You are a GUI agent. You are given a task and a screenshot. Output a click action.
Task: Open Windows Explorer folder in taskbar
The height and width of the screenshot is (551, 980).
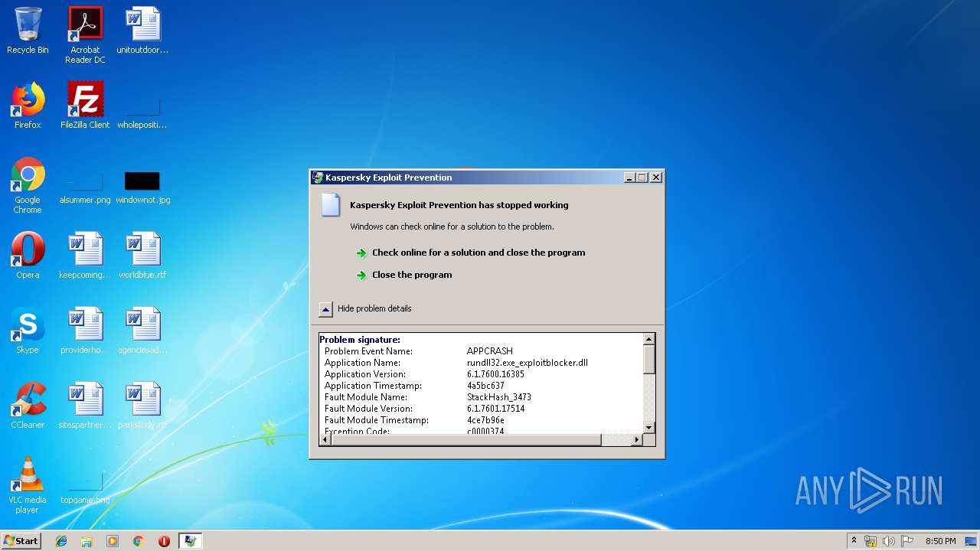(x=87, y=541)
